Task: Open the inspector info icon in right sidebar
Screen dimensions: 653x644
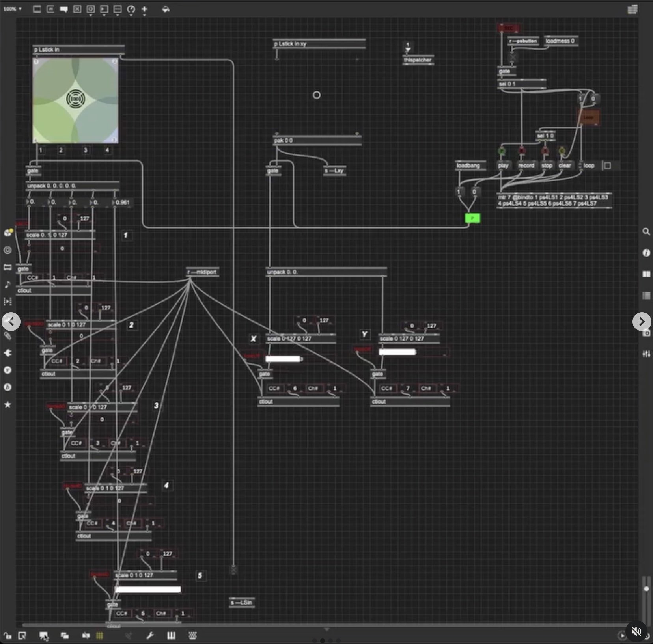Action: click(646, 253)
